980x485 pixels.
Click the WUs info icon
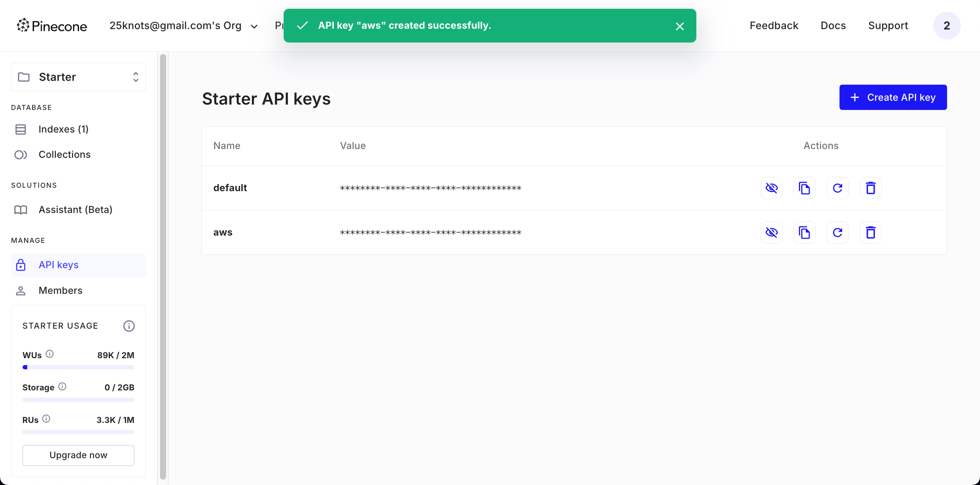pos(50,354)
